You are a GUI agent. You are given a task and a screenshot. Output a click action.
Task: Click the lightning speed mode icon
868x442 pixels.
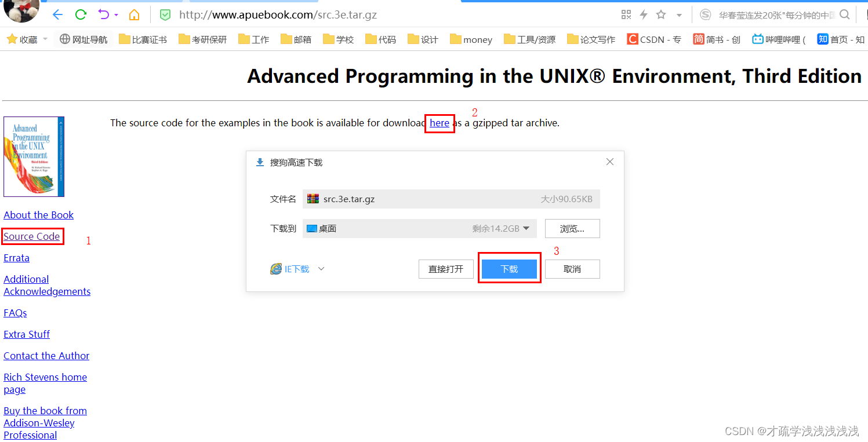(x=643, y=15)
